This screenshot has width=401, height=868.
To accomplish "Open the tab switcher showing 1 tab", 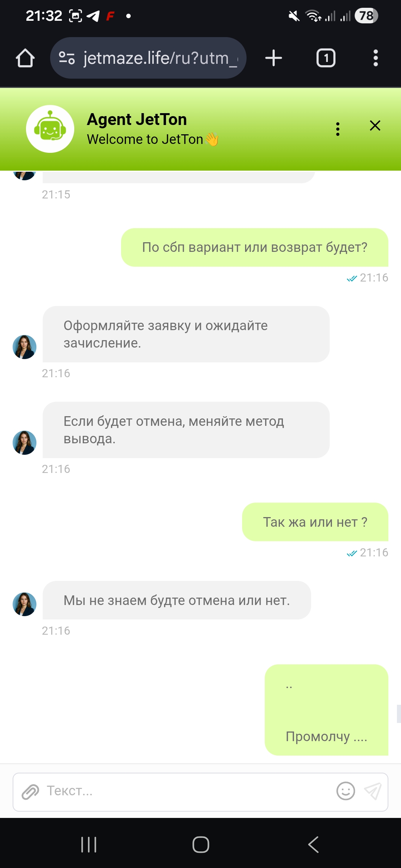I will tap(326, 58).
